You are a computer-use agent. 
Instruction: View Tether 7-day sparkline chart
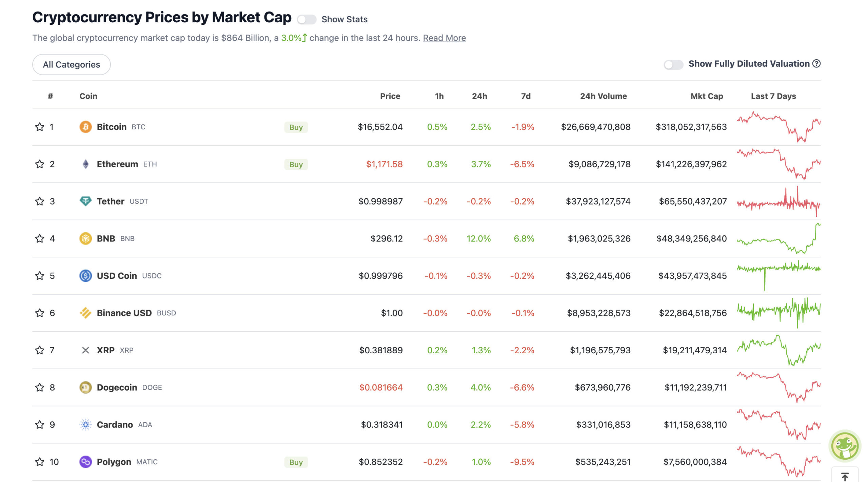778,202
